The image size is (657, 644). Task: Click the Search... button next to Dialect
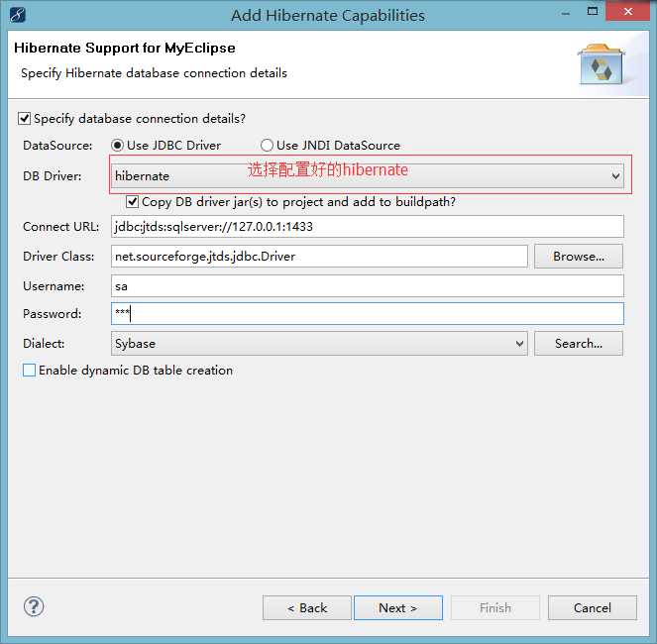[579, 344]
